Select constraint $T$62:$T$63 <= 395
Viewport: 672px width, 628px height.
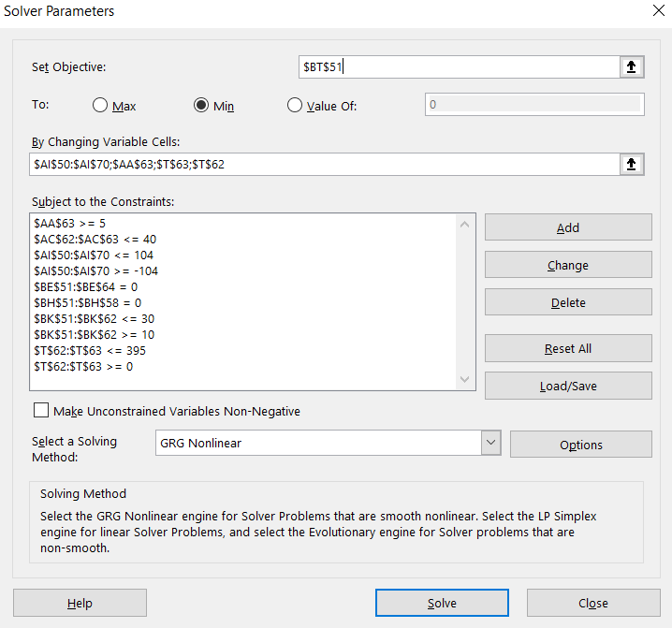pyautogui.click(x=90, y=350)
